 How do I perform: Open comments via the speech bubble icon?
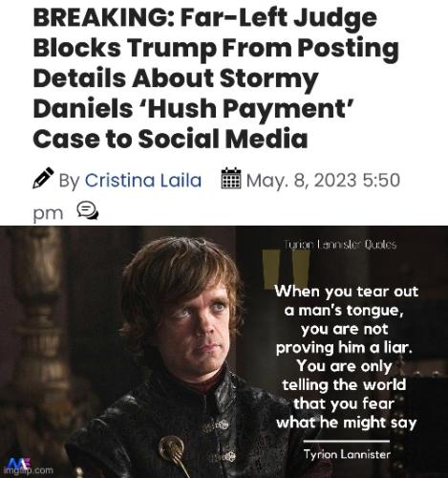(88, 210)
